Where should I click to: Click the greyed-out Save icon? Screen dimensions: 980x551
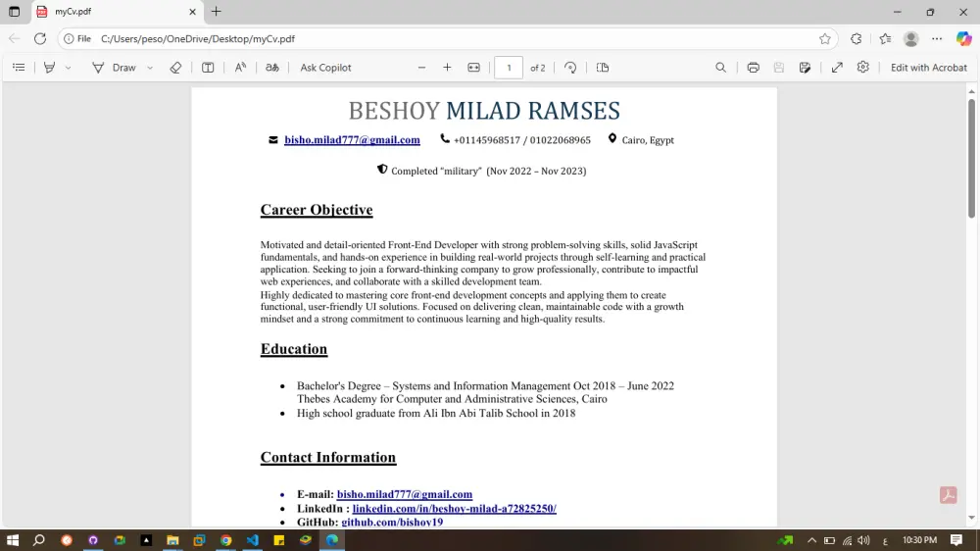779,68
